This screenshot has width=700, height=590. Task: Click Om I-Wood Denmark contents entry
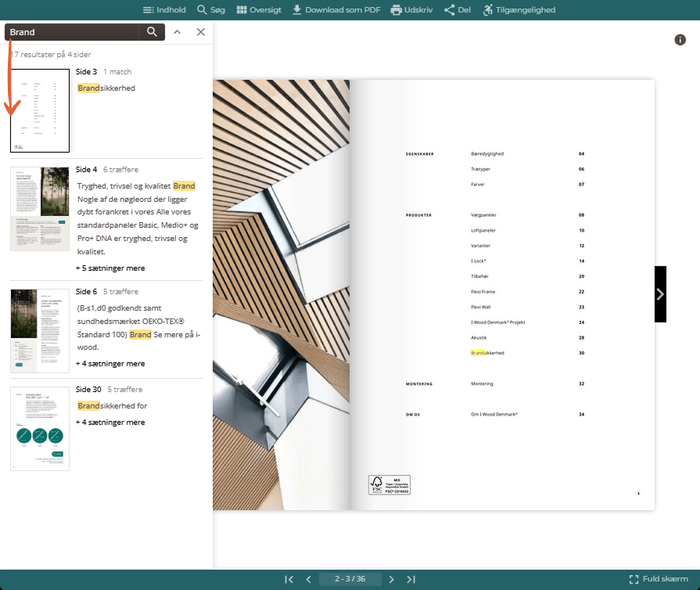click(494, 414)
